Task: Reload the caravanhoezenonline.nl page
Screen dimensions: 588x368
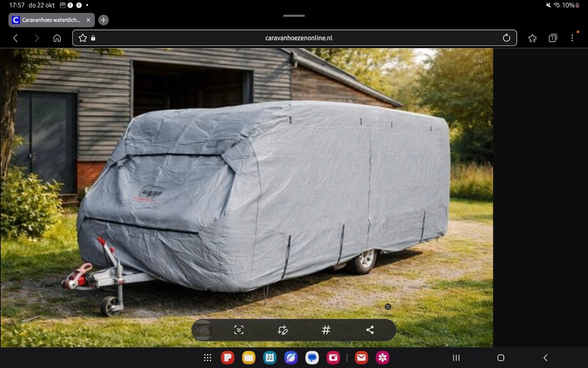Action: coord(506,38)
